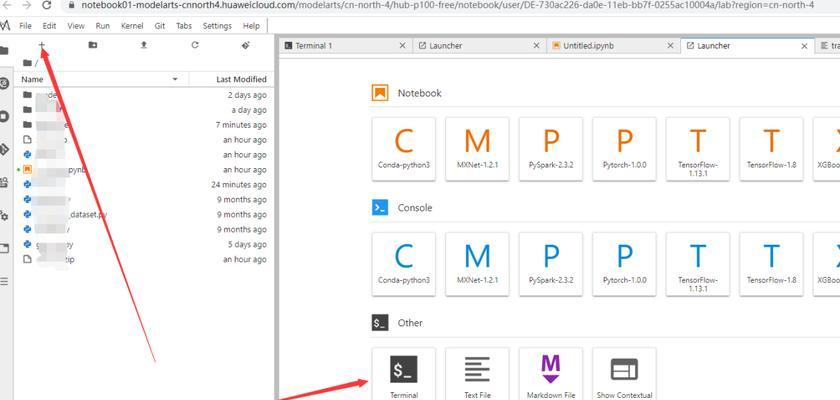Image resolution: width=840 pixels, height=400 pixels.
Task: Launch Conda-python3 notebook
Action: tap(403, 149)
